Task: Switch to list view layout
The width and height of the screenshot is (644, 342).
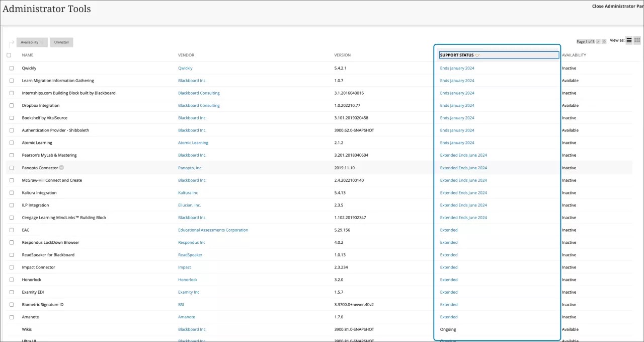Action: coord(628,41)
